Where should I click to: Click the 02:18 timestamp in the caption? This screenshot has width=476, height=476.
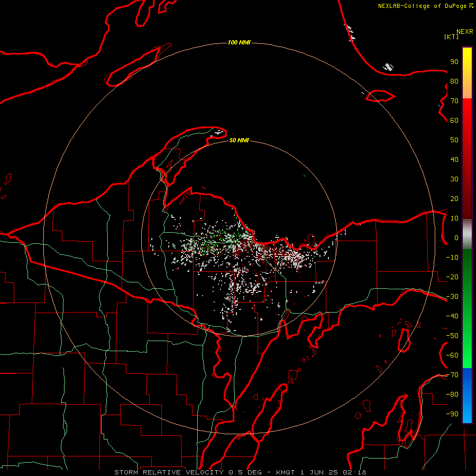pyautogui.click(x=354, y=472)
